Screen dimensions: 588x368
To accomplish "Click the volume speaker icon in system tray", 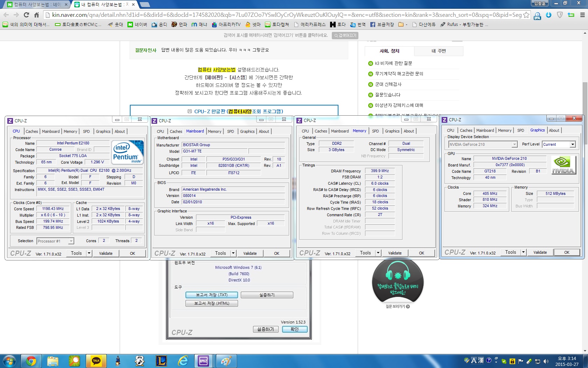I will tap(546, 361).
